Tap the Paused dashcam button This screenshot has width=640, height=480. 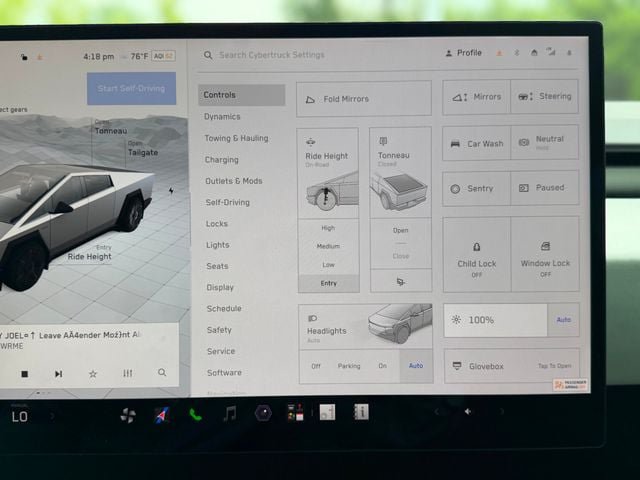pyautogui.click(x=545, y=188)
